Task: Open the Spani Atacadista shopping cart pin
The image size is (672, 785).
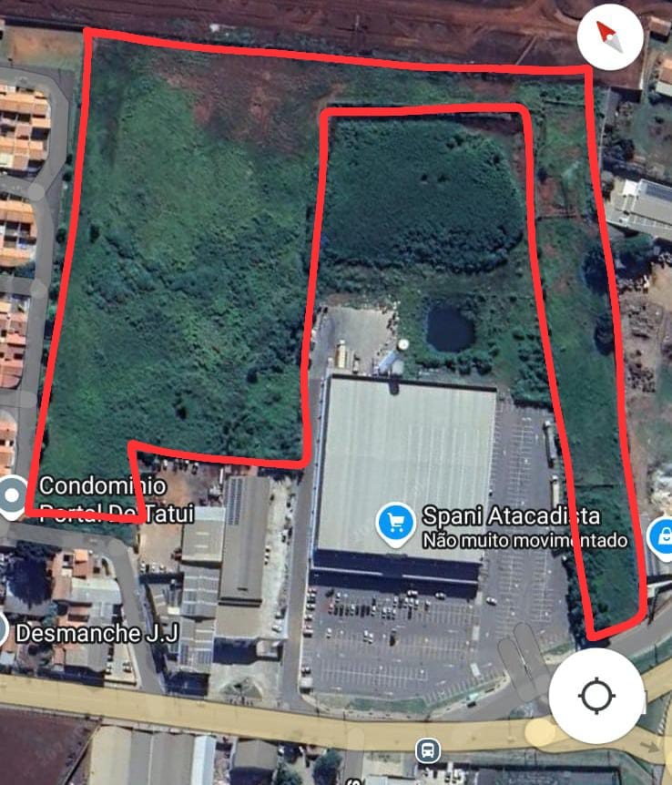Action: [395, 525]
